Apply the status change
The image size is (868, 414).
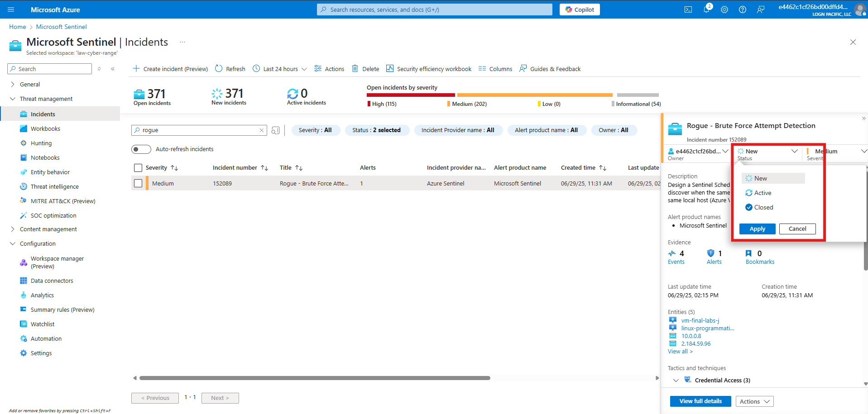[x=758, y=229]
